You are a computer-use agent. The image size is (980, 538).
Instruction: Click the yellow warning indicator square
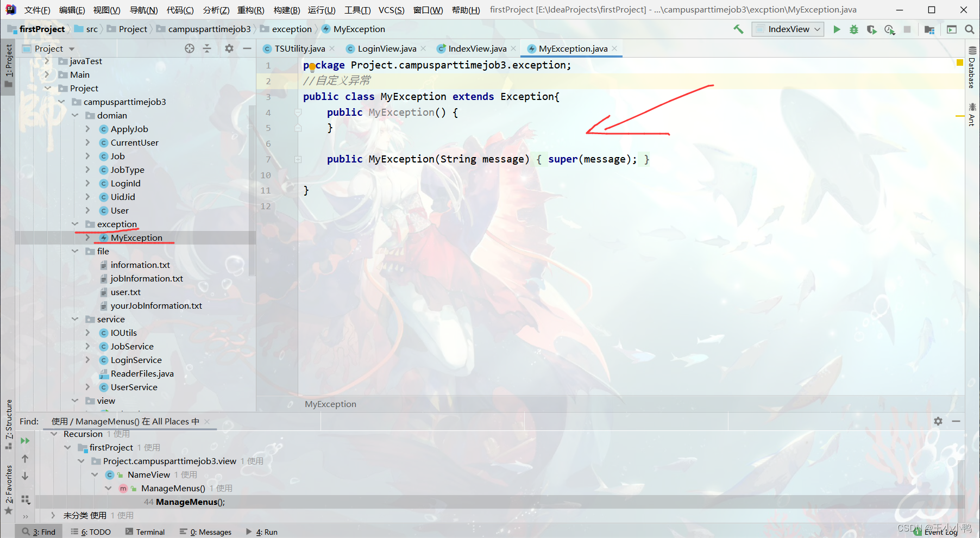(x=960, y=62)
